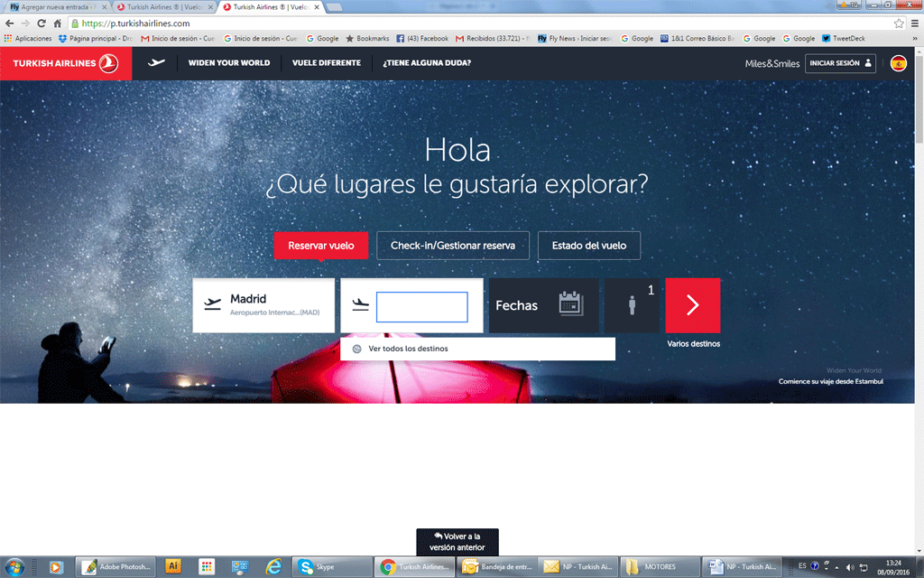Screen dimensions: 924x578
Task: Click the airplane icon in navigation bar
Action: pos(157,63)
